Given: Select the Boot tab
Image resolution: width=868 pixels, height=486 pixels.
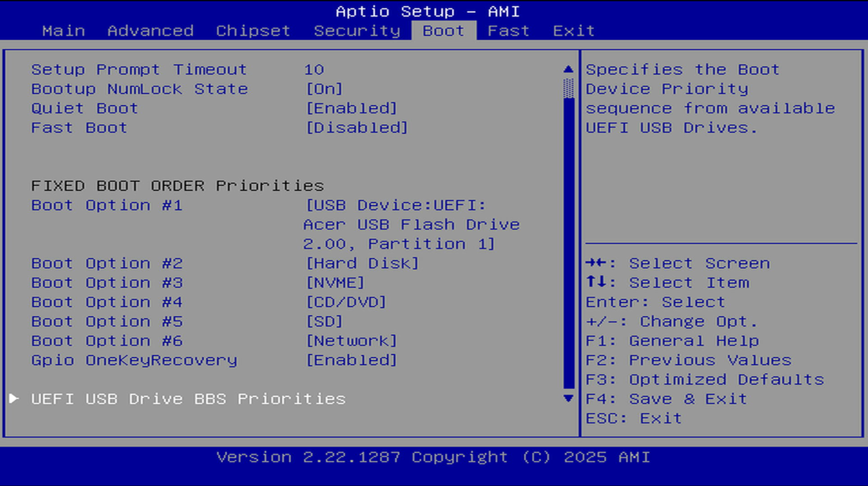Looking at the screenshot, I should 444,30.
